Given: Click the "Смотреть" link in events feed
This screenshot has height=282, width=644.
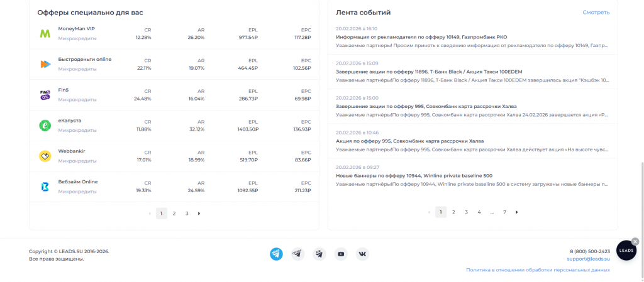Looking at the screenshot, I should tap(596, 13).
